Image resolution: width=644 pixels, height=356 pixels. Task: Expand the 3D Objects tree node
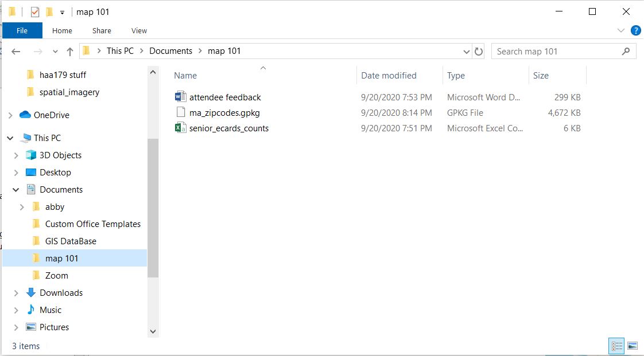pos(16,155)
